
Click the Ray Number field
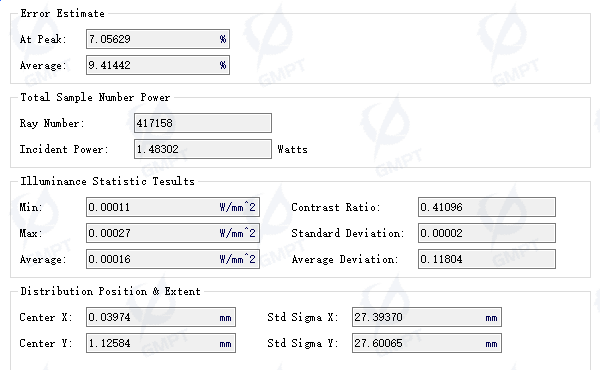click(203, 123)
